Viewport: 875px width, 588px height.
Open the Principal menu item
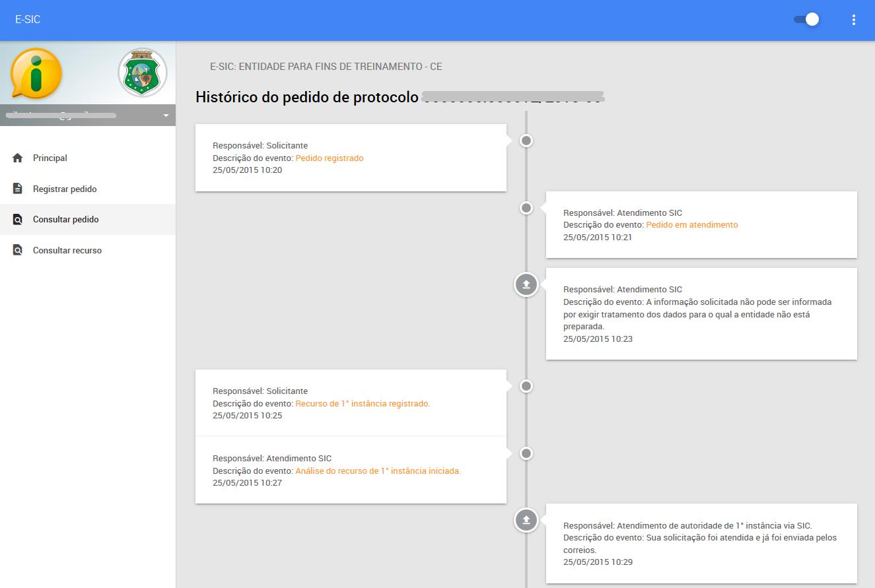[88, 158]
